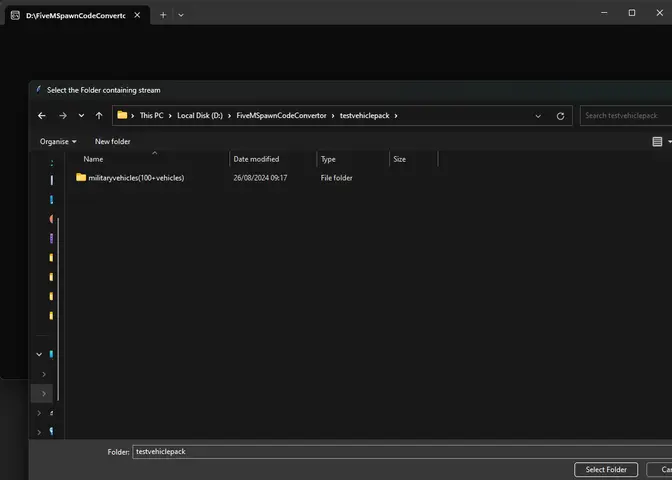Image resolution: width=672 pixels, height=480 pixels.
Task: Minimize the terminal window
Action: point(604,13)
